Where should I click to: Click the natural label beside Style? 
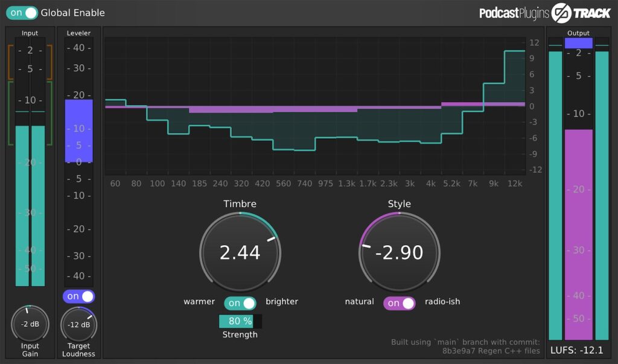[359, 302]
